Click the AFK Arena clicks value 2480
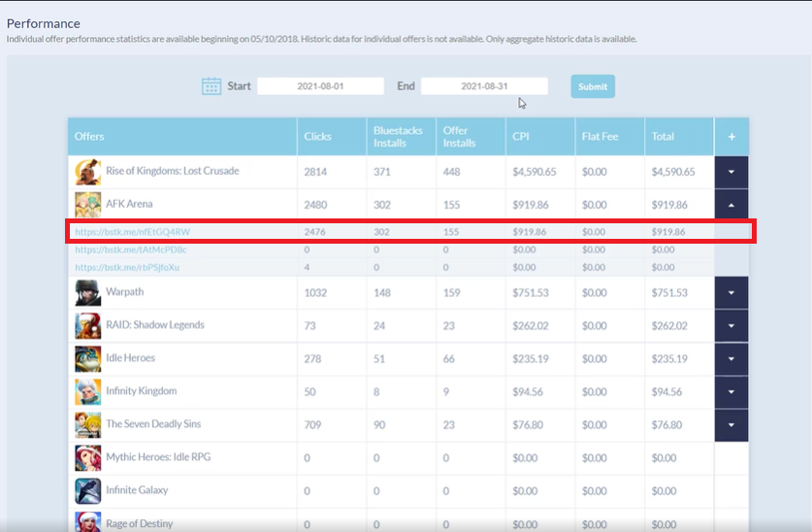This screenshot has width=812, height=532. 315,205
